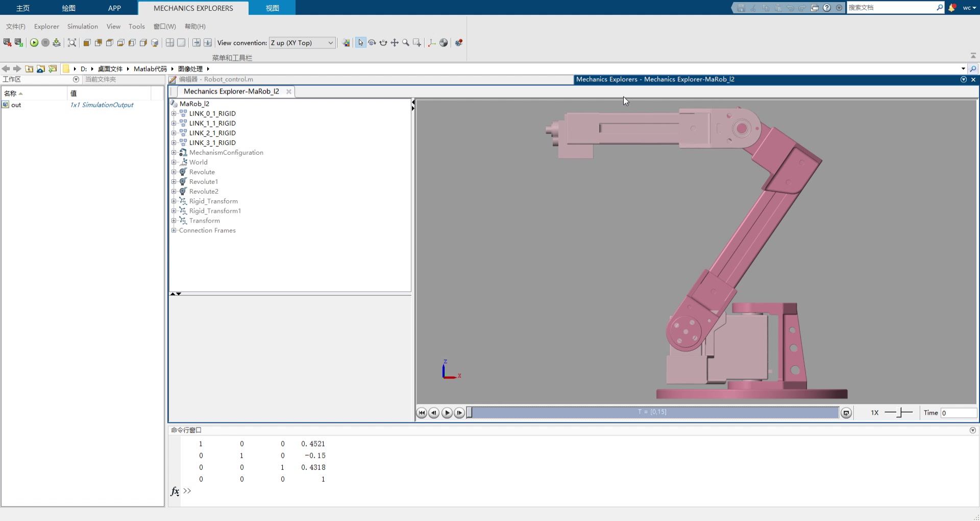The width and height of the screenshot is (980, 521).
Task: Select the Zoom to Fit toolbar icon
Action: coord(72,43)
